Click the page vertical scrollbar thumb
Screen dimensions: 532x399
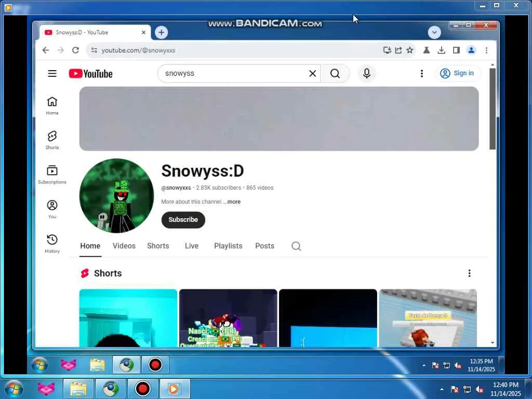(x=493, y=109)
